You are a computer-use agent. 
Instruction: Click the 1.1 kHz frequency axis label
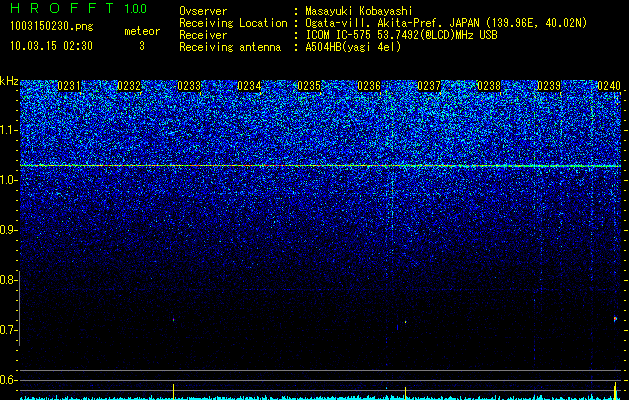[7, 130]
